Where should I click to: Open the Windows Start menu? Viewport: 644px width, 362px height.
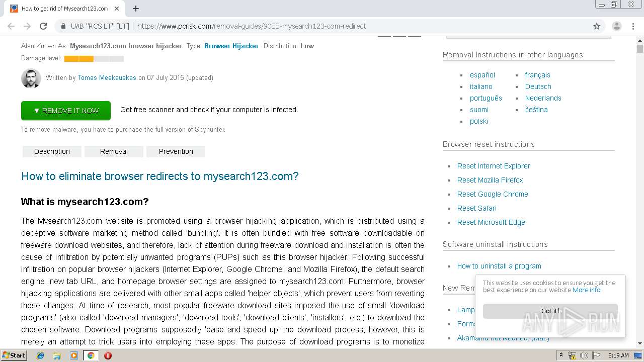click(14, 355)
